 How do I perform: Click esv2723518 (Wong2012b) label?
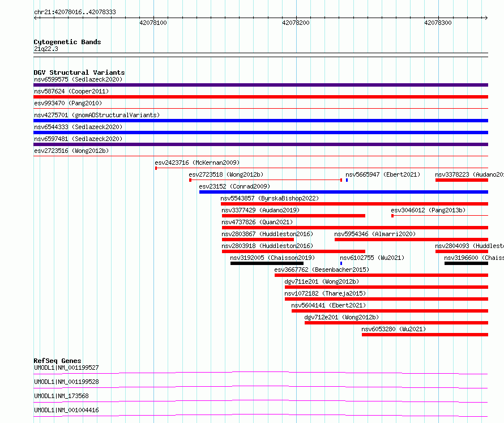pyautogui.click(x=226, y=174)
